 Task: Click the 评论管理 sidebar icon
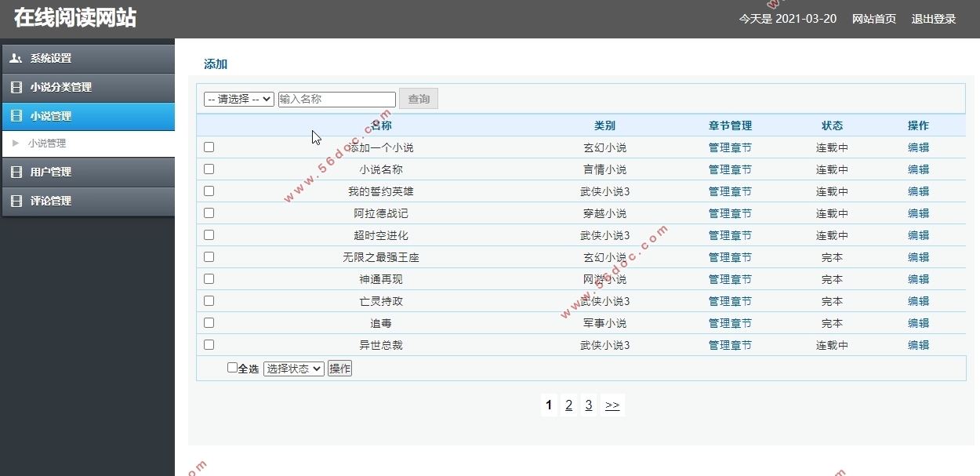tap(16, 201)
